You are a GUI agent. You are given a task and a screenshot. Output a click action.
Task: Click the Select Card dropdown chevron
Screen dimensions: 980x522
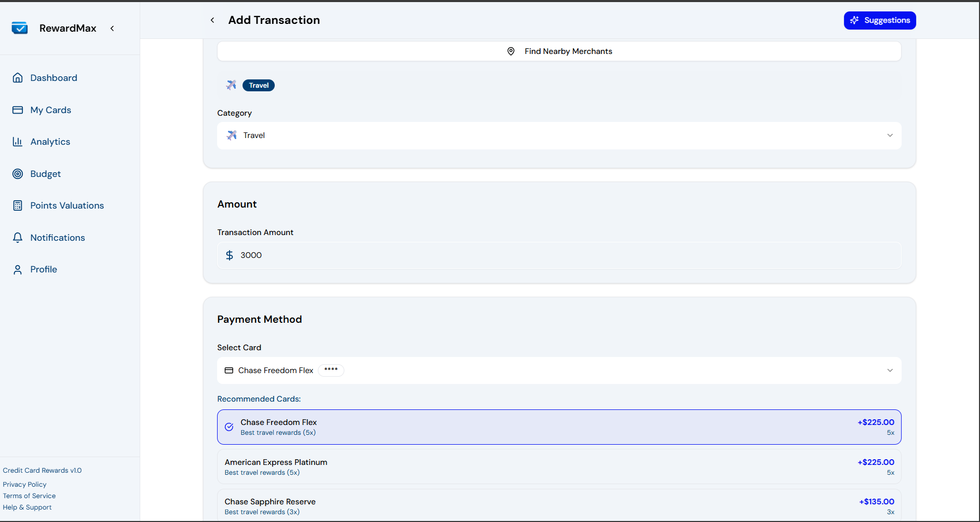[890, 370]
